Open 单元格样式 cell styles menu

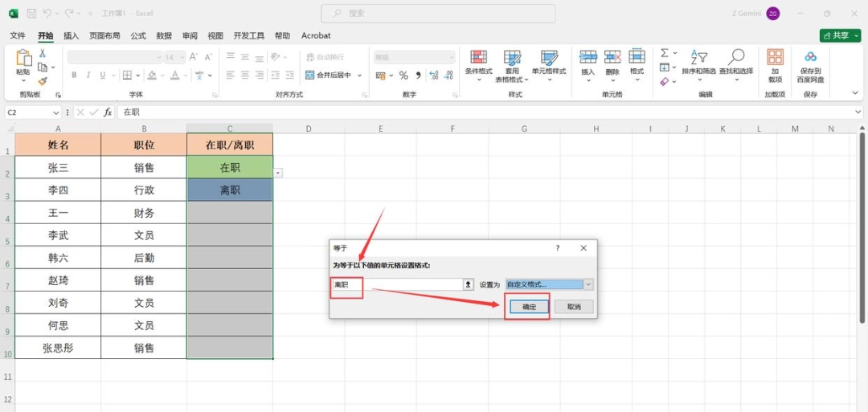click(x=549, y=65)
